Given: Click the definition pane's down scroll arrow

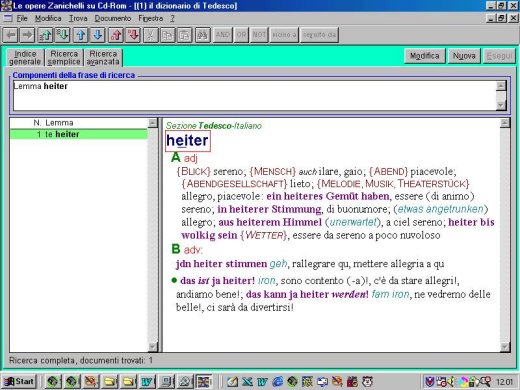Looking at the screenshot, I should point(505,347).
